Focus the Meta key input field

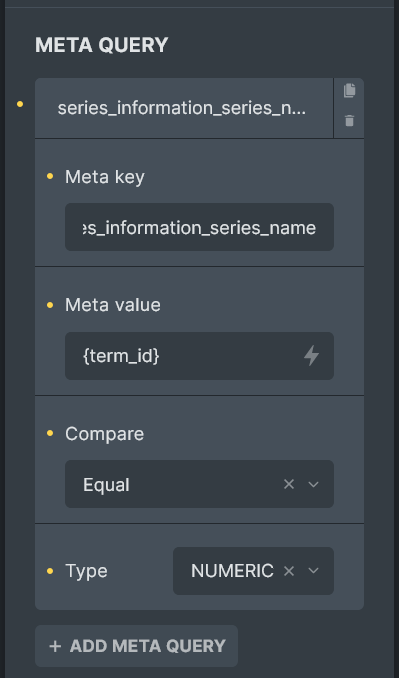tap(199, 227)
